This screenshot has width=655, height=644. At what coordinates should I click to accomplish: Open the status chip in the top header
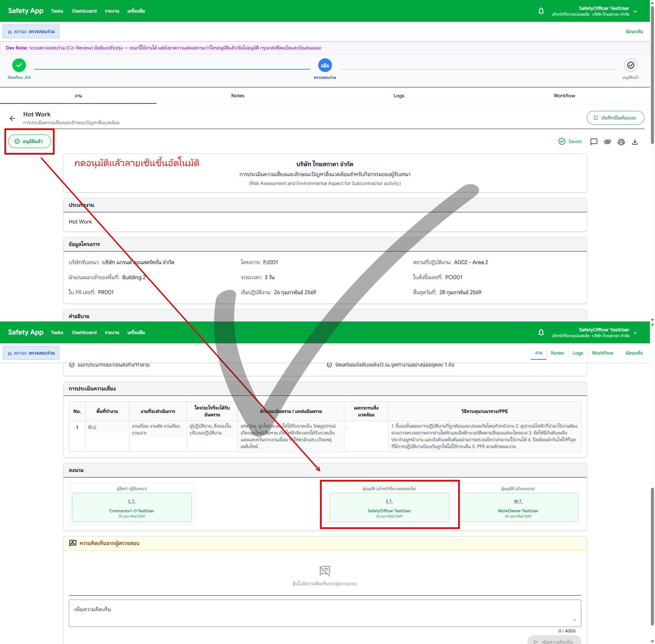coord(31,31)
